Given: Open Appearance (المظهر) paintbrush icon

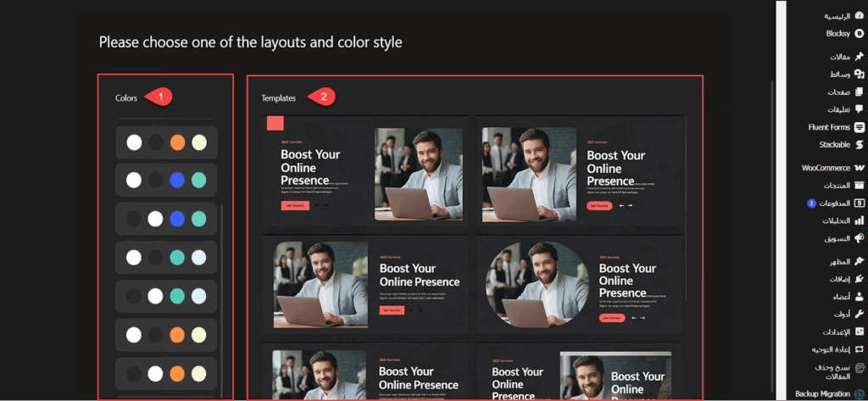Looking at the screenshot, I should (859, 261).
